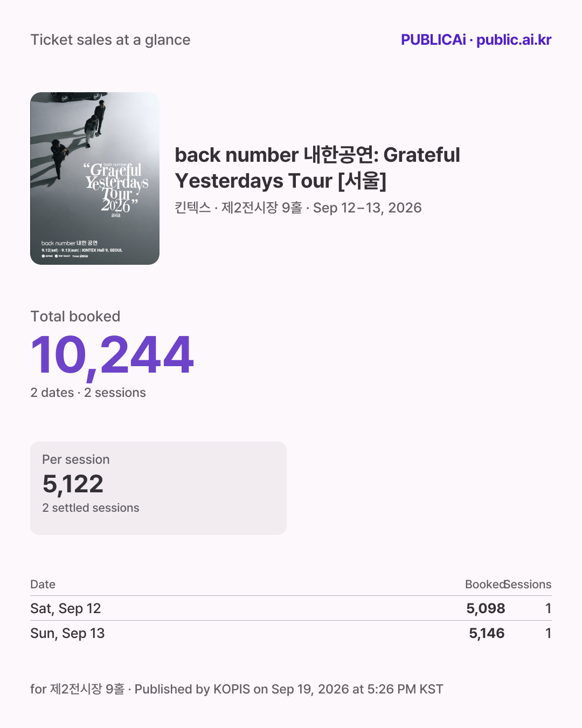582x728 pixels.
Task: Click the Booked column header
Action: pyautogui.click(x=485, y=585)
